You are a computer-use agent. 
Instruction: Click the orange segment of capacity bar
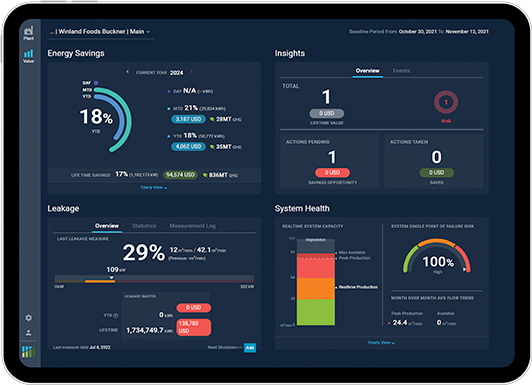click(x=316, y=289)
